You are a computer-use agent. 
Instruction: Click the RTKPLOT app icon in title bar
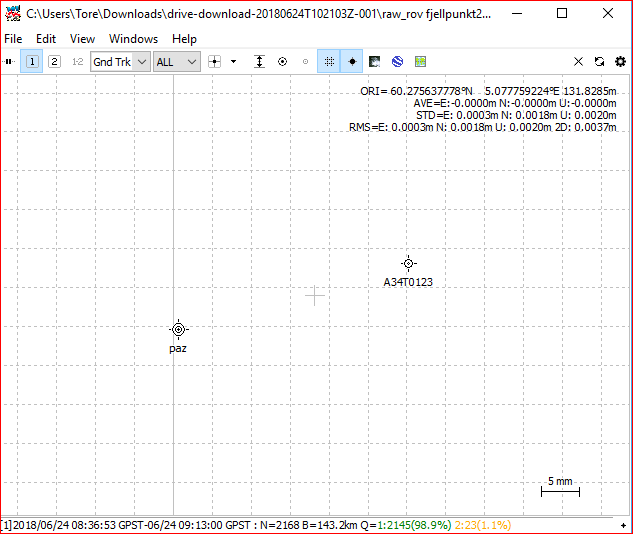pyautogui.click(x=13, y=13)
